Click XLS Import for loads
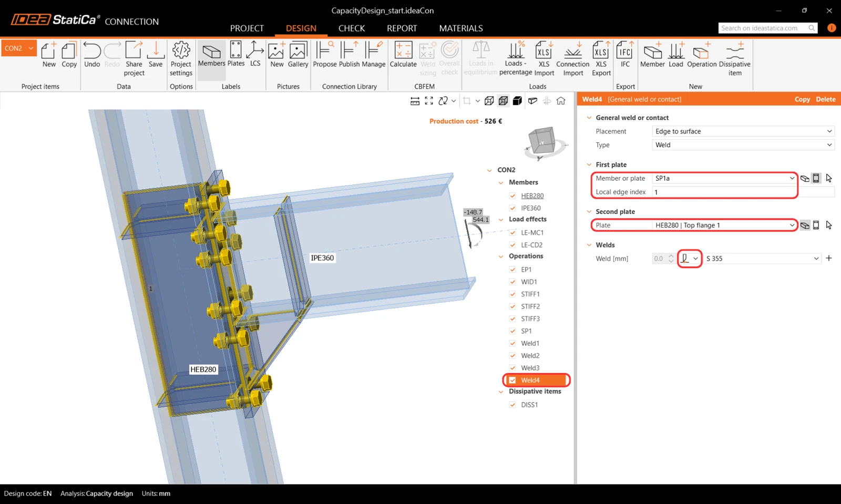This screenshot has height=504, width=841. point(544,59)
